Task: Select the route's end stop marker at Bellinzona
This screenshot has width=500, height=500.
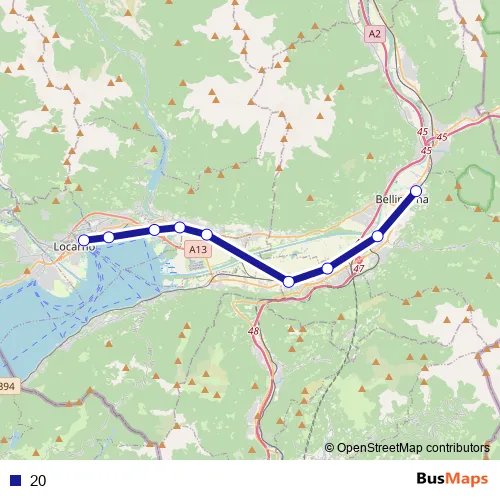Action: 416,191
